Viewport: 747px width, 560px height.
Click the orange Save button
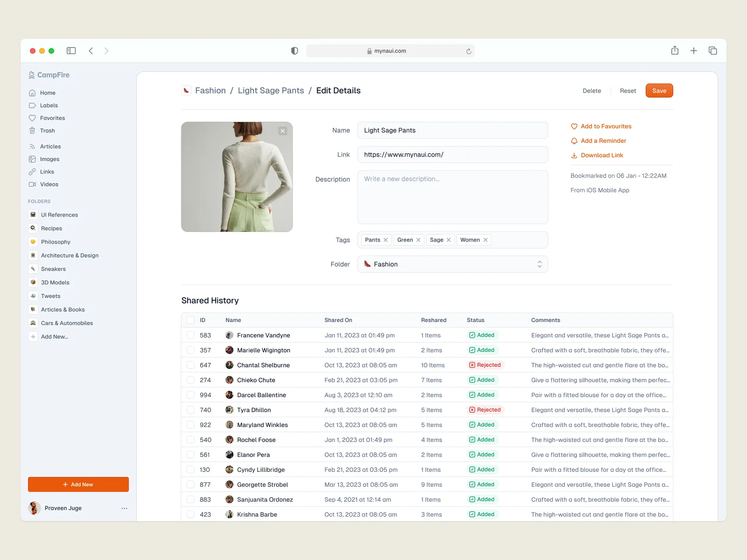point(659,91)
